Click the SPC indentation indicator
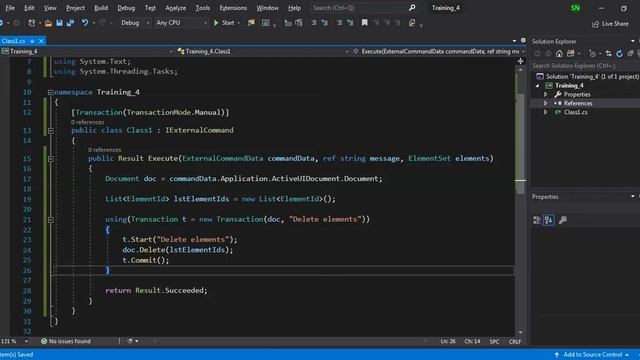Screen dimensions: 640x360 click(494, 341)
